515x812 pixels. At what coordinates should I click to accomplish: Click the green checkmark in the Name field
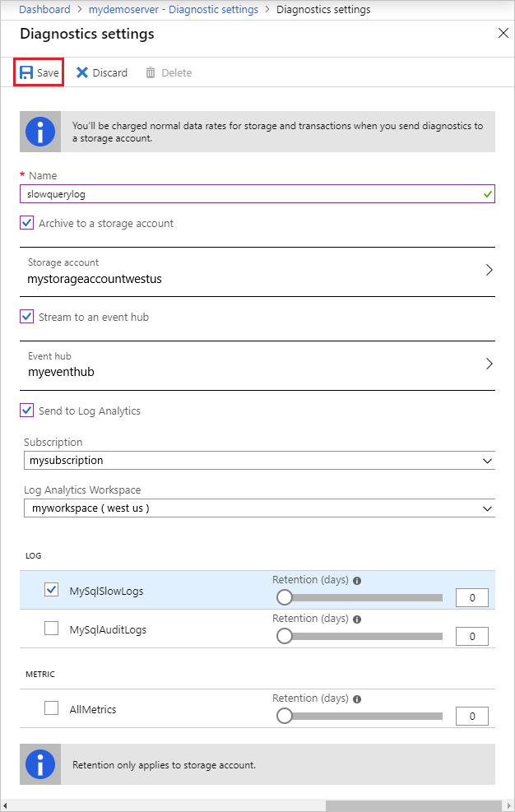[487, 193]
